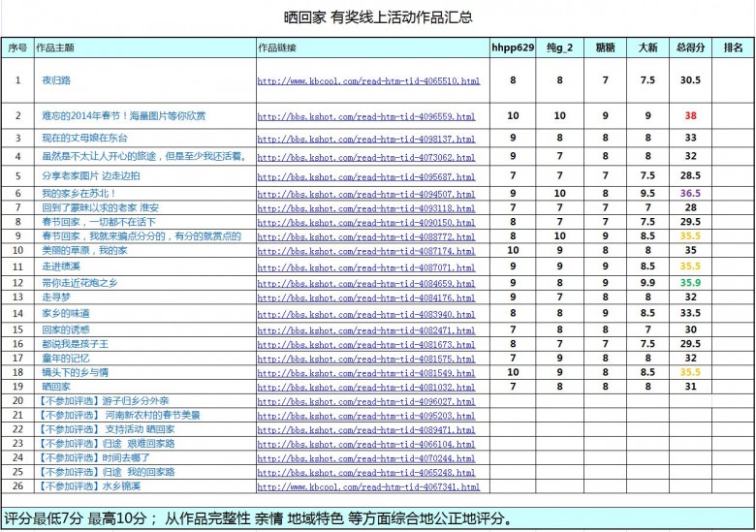Open the link ending in tid-4096559.html
The height and width of the screenshot is (532, 756).
point(366,116)
